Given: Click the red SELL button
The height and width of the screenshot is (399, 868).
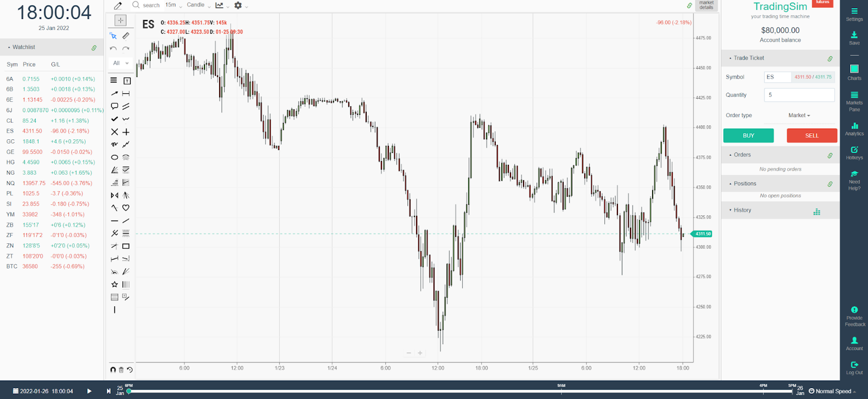Looking at the screenshot, I should point(812,136).
